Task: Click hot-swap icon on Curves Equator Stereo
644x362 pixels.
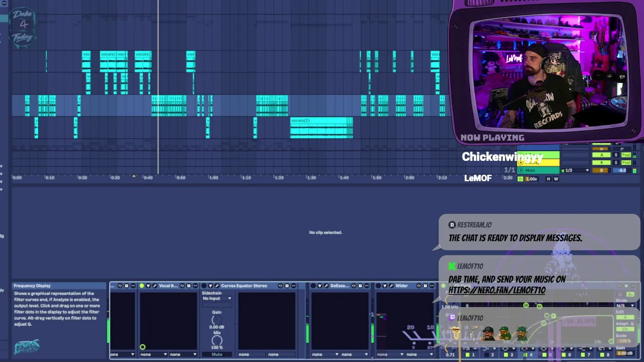Action: (280, 286)
